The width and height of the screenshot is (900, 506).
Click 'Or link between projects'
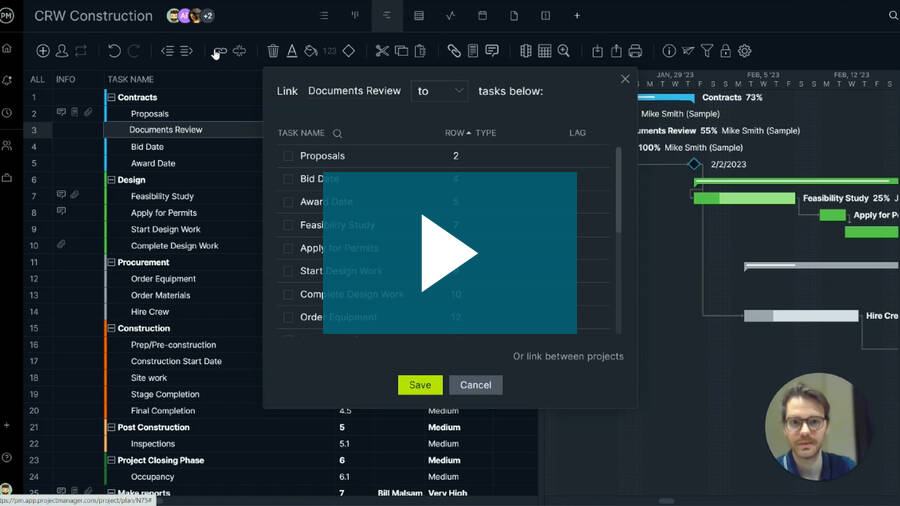click(568, 356)
